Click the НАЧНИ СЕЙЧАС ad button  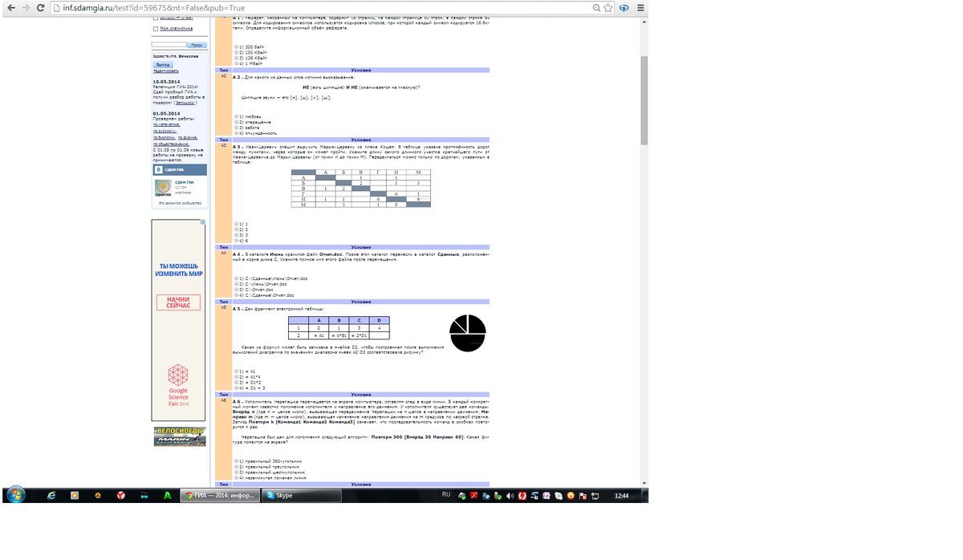click(178, 302)
